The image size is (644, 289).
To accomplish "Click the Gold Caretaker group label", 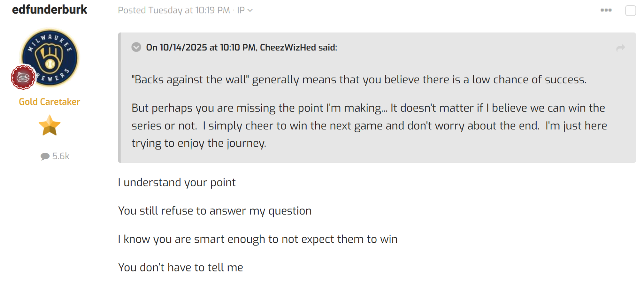I will point(49,102).
